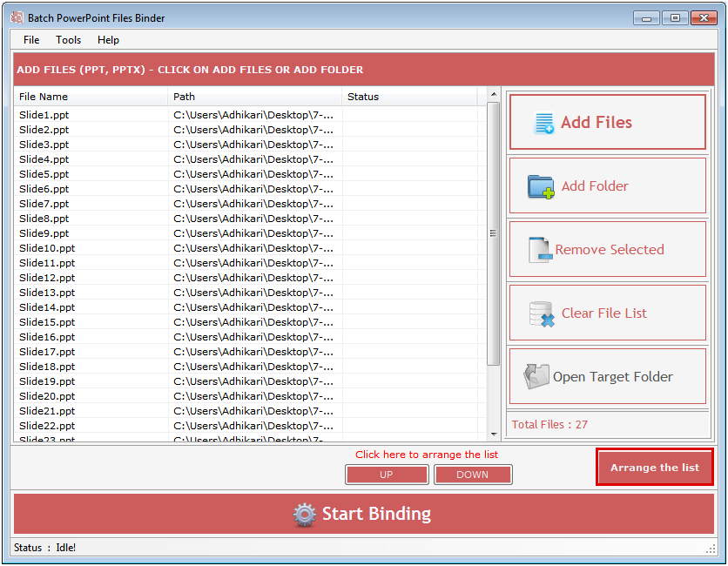Click Open Target Folder button text
Screen dimensions: 728x566
pyautogui.click(x=613, y=377)
